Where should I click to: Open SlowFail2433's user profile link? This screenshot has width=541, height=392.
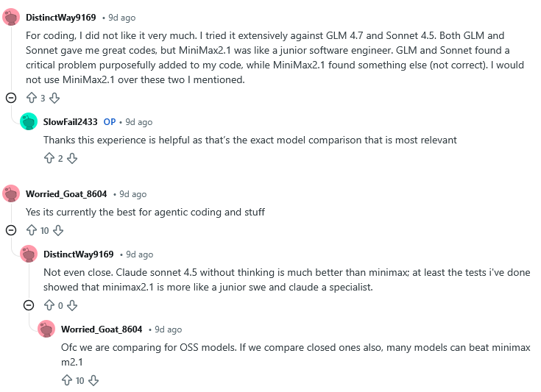tap(70, 122)
